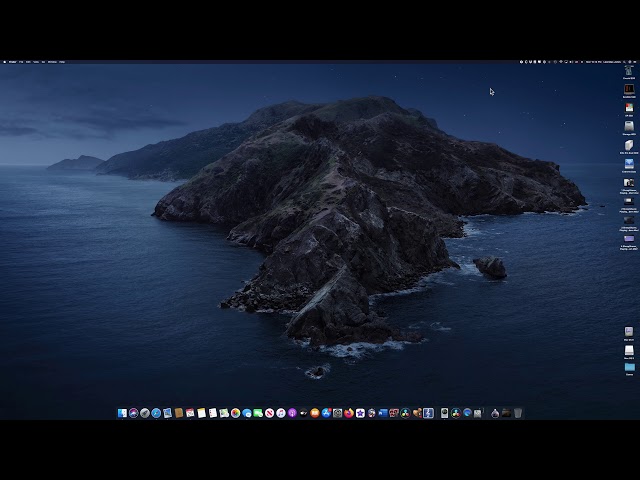The height and width of the screenshot is (480, 640).
Task: Open the Help menu
Action: coord(62,62)
